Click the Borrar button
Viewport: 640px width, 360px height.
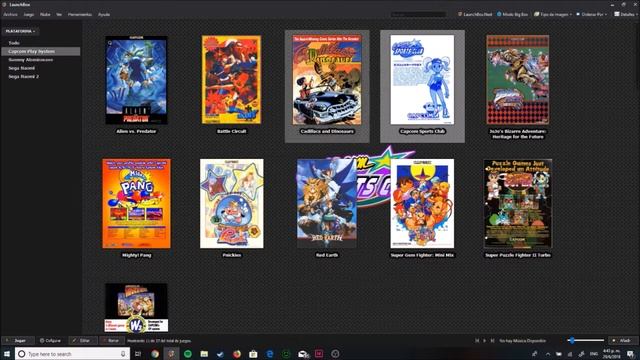[x=111, y=340]
